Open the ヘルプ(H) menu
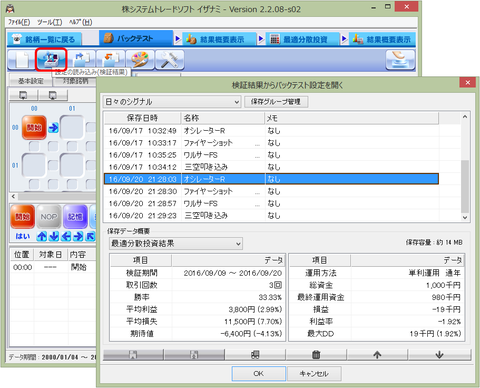This screenshot has height=388, width=480. pos(80,22)
